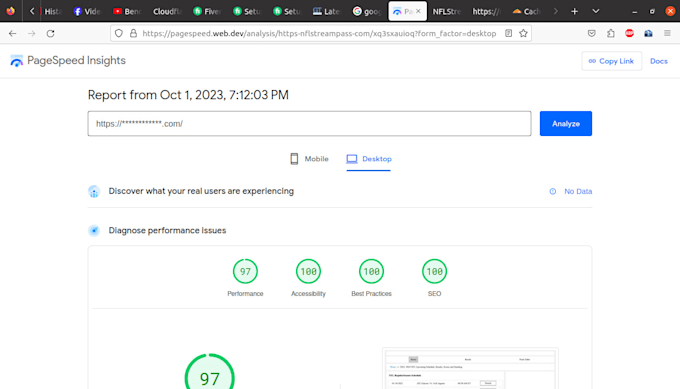Open the Docs link

click(x=659, y=61)
